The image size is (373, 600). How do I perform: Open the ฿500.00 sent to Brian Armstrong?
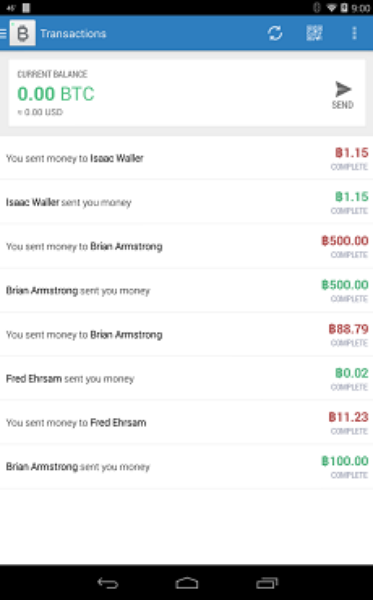(x=186, y=246)
